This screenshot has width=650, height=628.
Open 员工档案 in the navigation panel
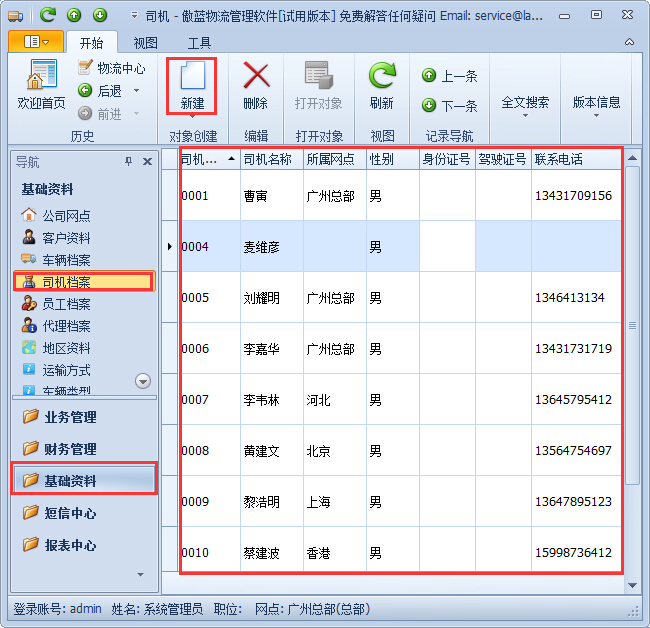66,304
